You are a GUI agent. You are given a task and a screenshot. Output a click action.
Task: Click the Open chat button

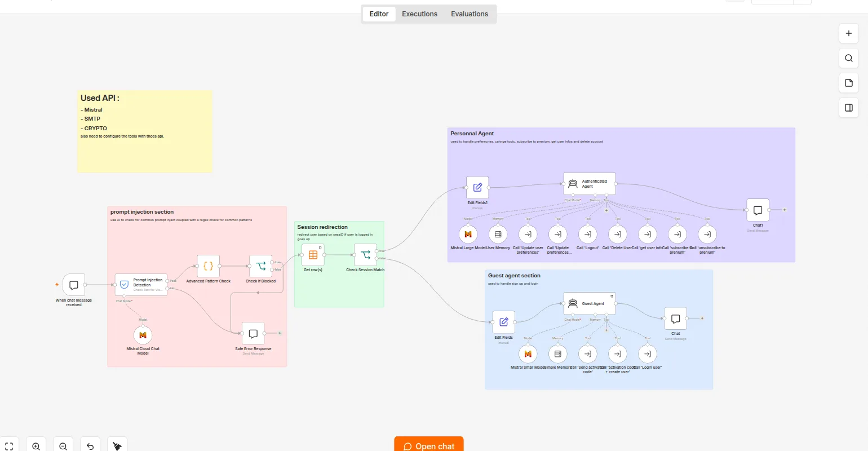click(x=429, y=445)
